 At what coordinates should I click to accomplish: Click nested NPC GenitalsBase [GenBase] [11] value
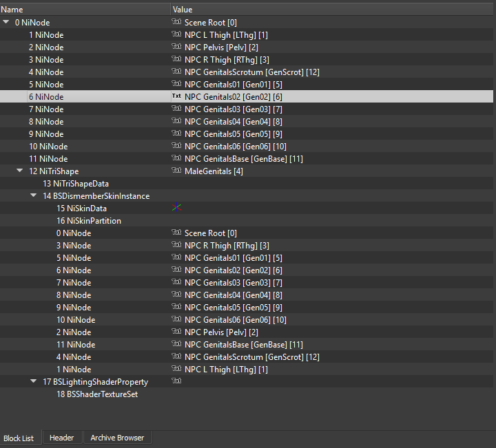click(244, 345)
